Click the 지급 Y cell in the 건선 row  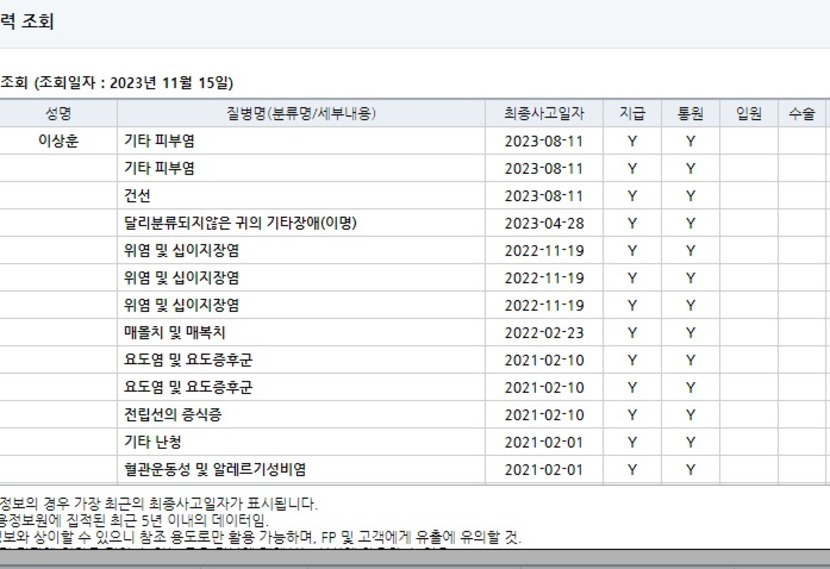(632, 196)
